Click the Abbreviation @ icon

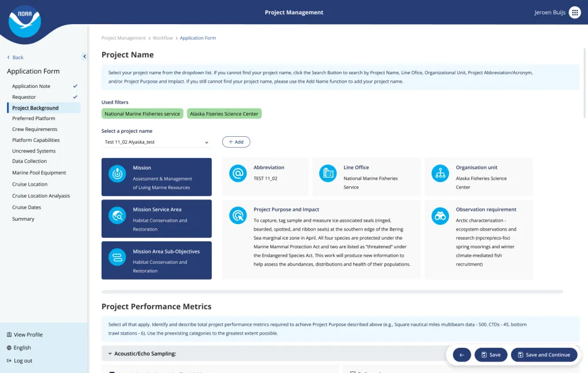pos(238,174)
